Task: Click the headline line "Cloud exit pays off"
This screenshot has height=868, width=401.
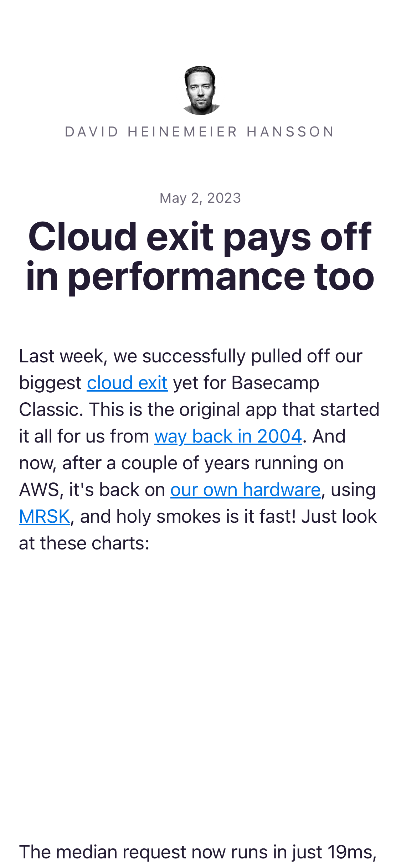Action: click(x=200, y=237)
